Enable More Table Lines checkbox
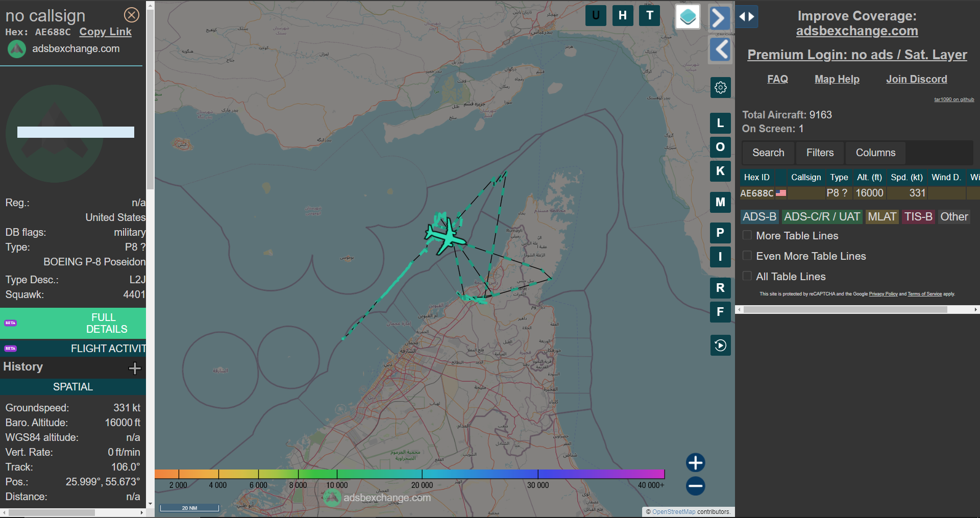980x518 pixels. tap(747, 235)
